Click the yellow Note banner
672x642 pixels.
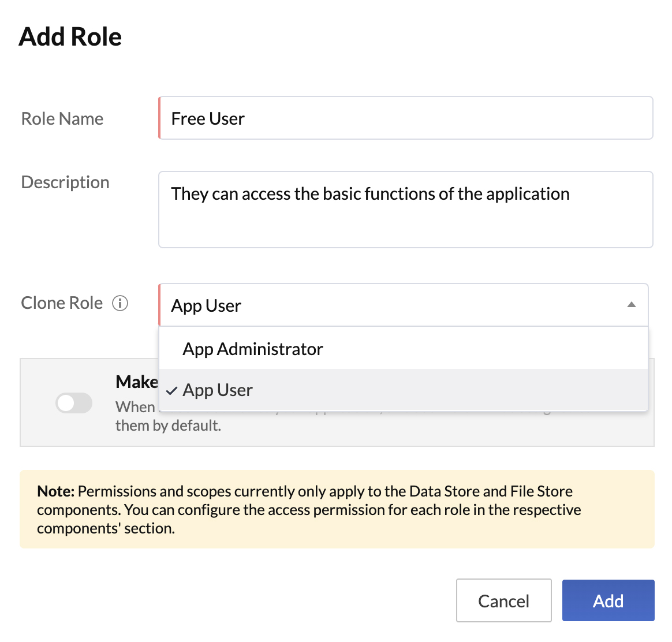337,509
